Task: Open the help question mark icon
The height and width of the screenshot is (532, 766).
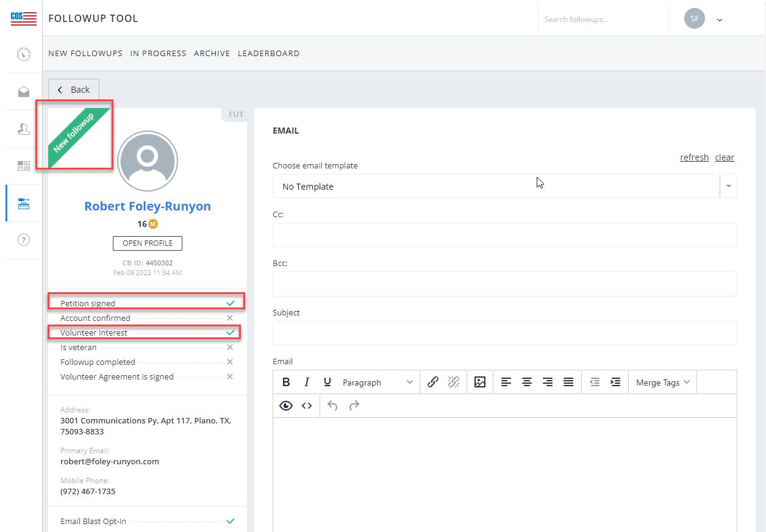Action: tap(24, 240)
